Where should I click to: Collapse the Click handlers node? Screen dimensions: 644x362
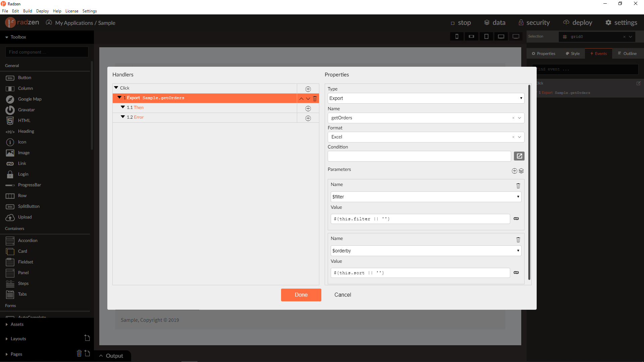(116, 88)
